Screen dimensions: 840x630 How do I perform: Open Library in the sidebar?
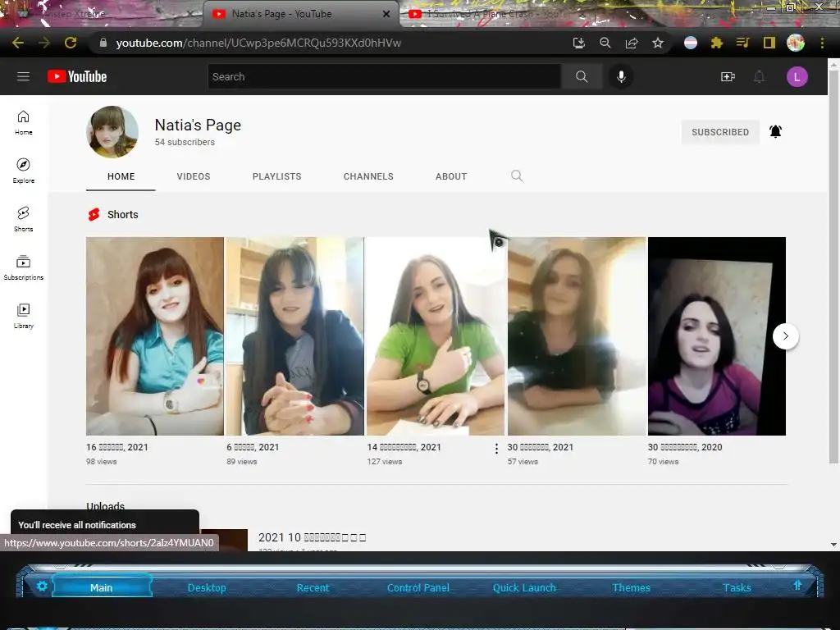(24, 316)
